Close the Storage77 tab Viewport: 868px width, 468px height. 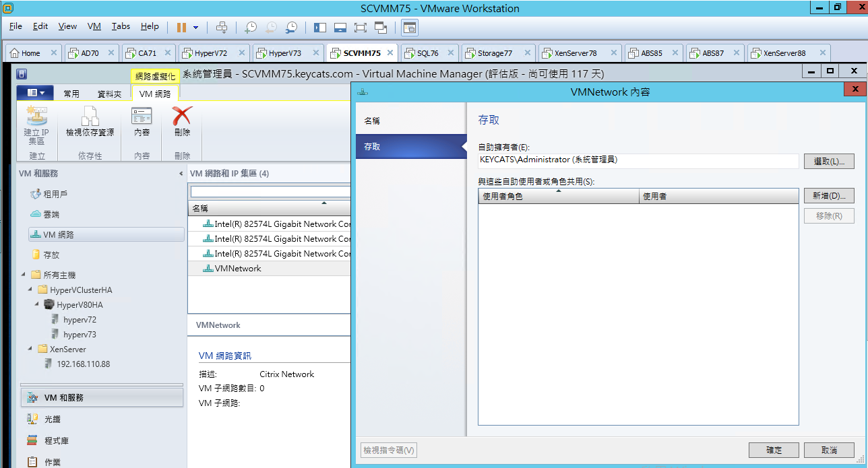point(526,53)
